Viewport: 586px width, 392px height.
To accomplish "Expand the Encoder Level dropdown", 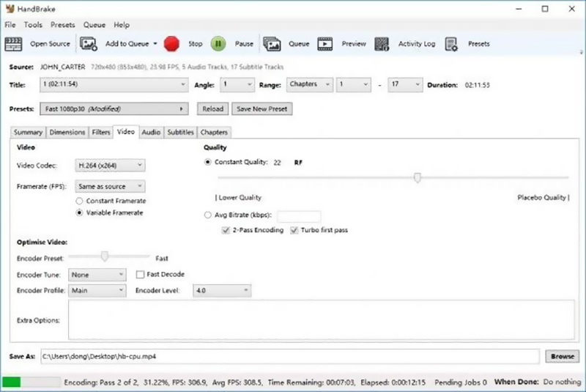I will click(x=222, y=291).
